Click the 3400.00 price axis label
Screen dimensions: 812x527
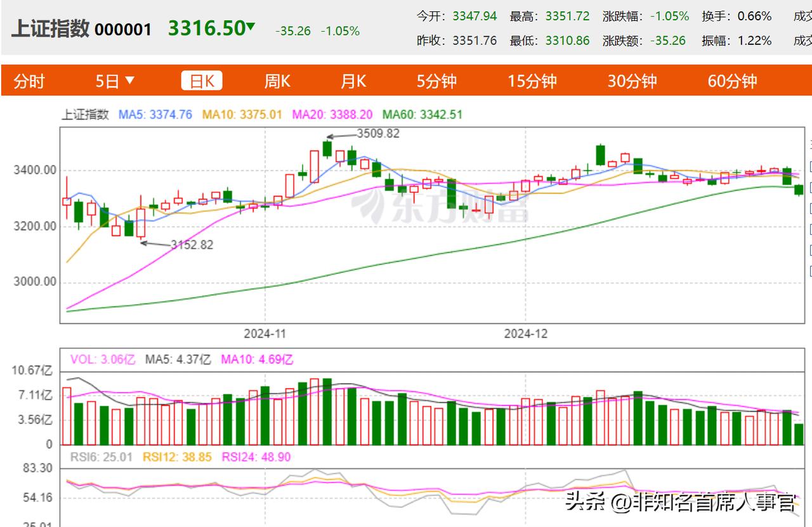coord(35,170)
